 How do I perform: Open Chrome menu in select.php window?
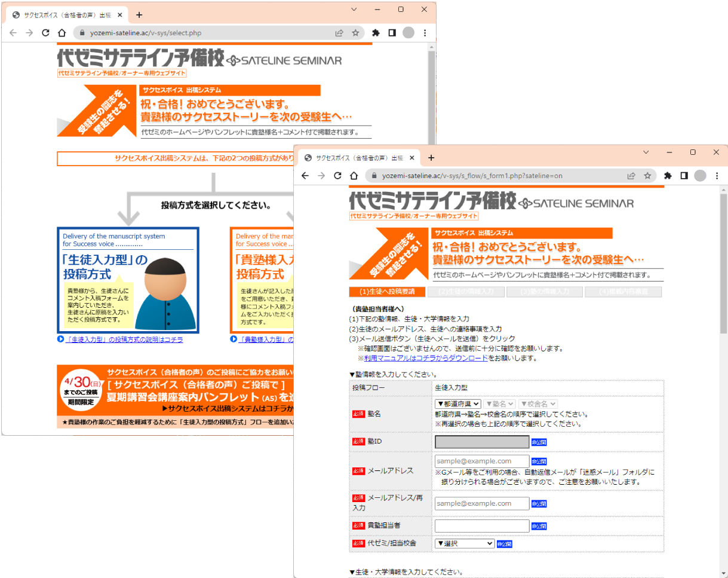pos(425,33)
